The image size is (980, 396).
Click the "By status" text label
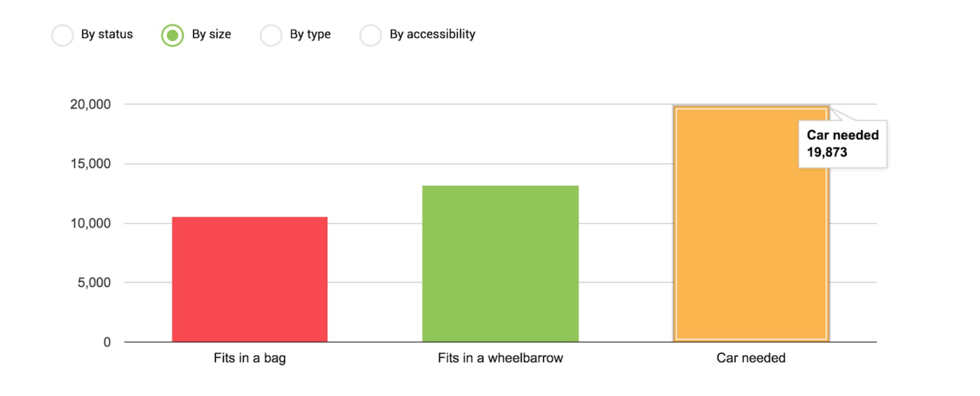(x=107, y=34)
